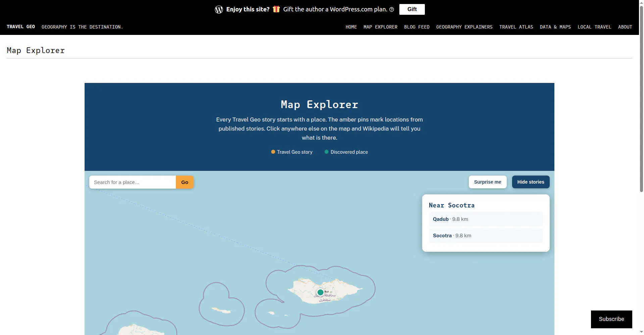
Task: Open the help question mark icon
Action: tap(392, 9)
